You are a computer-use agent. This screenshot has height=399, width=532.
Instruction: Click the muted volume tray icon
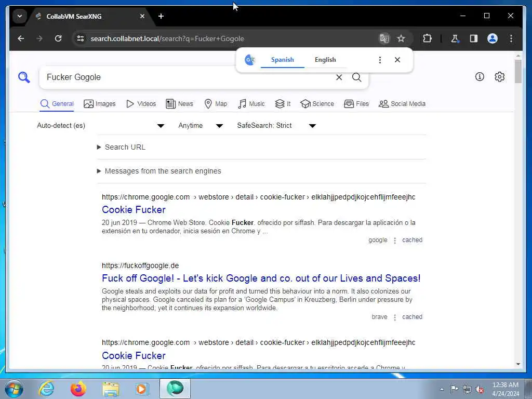click(x=480, y=390)
